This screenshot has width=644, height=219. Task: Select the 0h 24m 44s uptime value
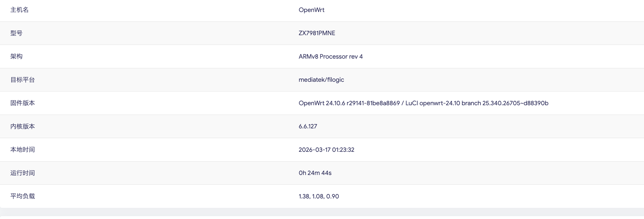[x=315, y=173]
